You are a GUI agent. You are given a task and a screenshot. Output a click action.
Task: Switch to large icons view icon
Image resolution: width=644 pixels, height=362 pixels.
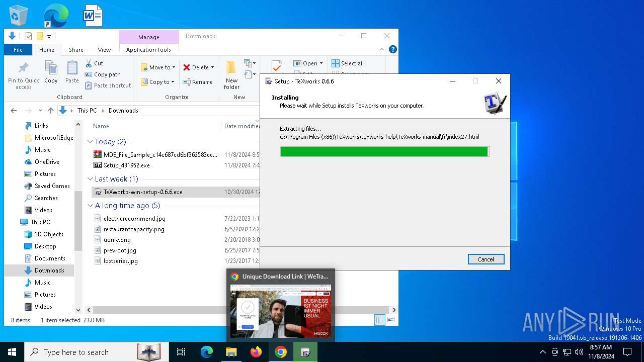(390, 320)
